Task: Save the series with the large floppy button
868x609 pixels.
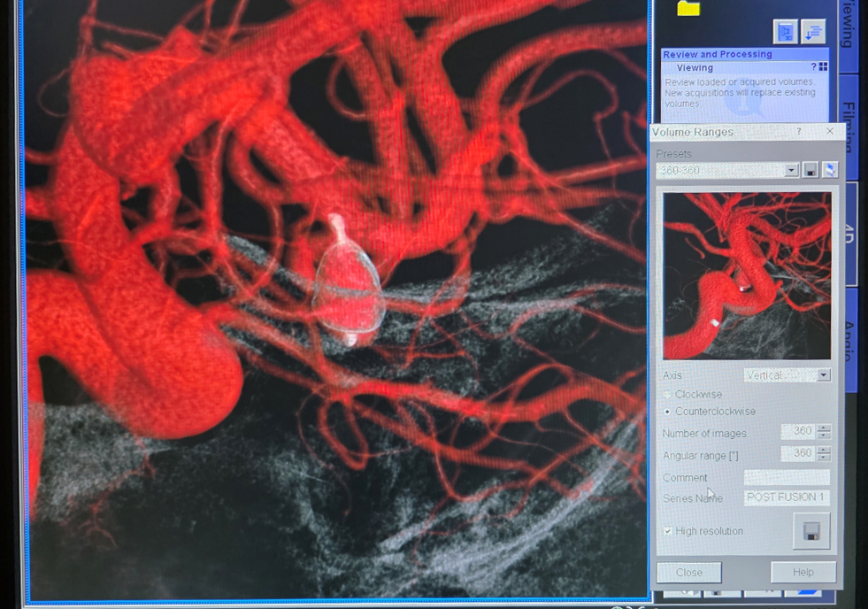Action: tap(811, 531)
